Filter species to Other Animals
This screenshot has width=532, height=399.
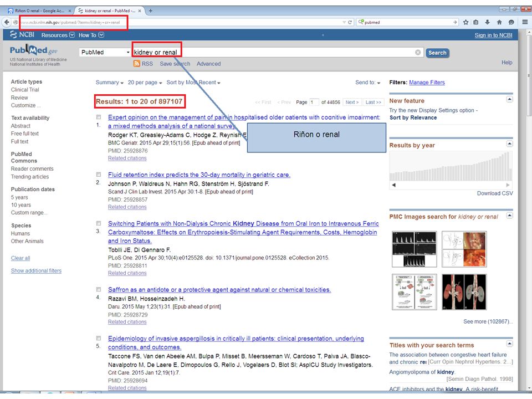[x=27, y=241]
